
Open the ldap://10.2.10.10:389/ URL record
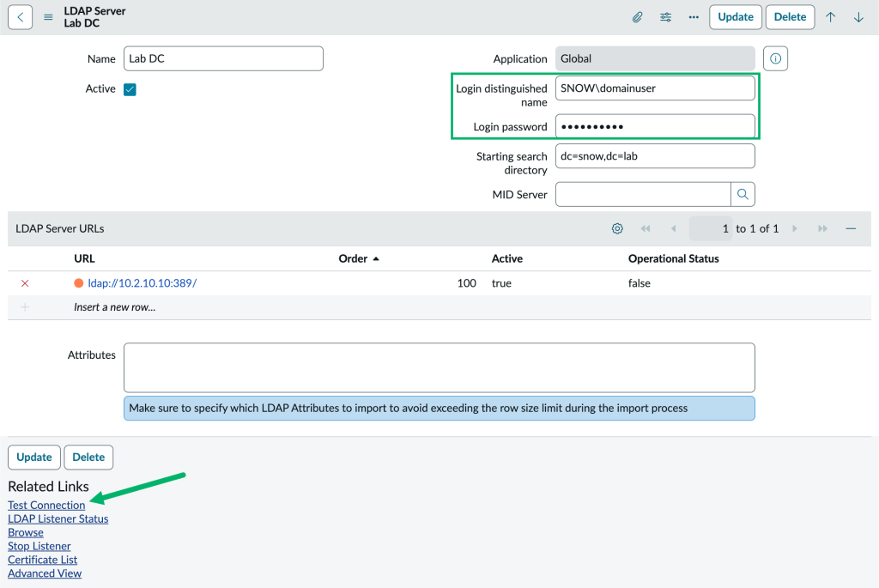tap(142, 283)
